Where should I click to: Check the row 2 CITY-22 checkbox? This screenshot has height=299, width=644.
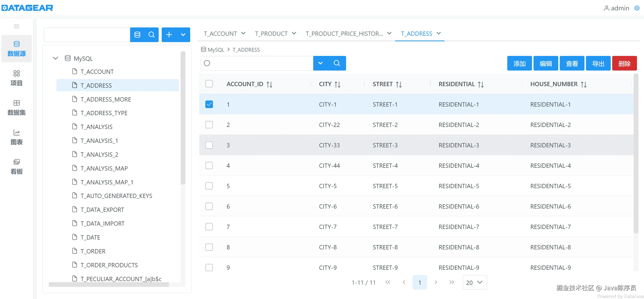tap(209, 124)
